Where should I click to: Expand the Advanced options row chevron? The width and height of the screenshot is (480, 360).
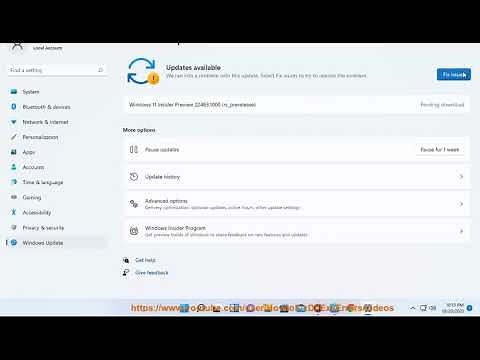pyautogui.click(x=461, y=204)
